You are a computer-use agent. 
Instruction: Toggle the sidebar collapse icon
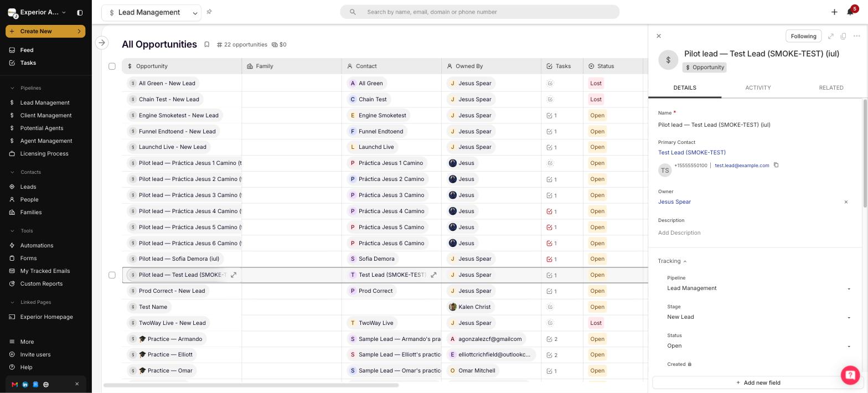(80, 12)
